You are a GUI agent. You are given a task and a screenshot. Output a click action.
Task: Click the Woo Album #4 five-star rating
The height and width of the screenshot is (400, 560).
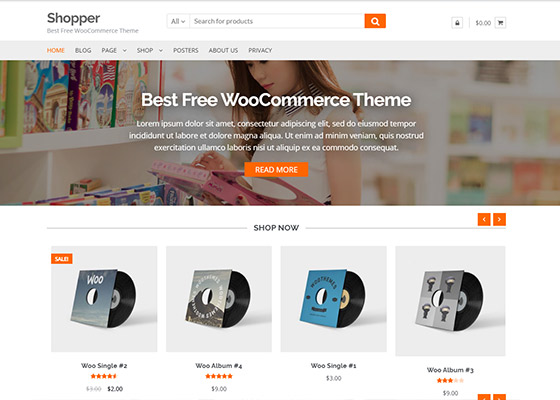219,376
